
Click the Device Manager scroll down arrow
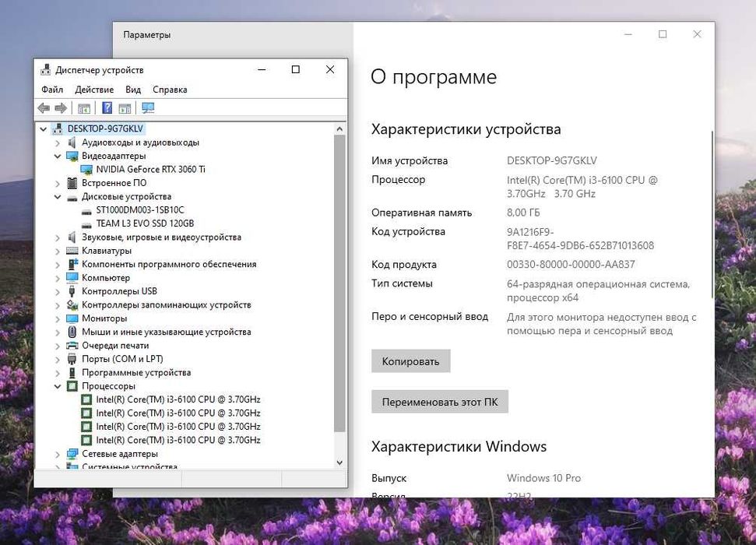pyautogui.click(x=339, y=462)
